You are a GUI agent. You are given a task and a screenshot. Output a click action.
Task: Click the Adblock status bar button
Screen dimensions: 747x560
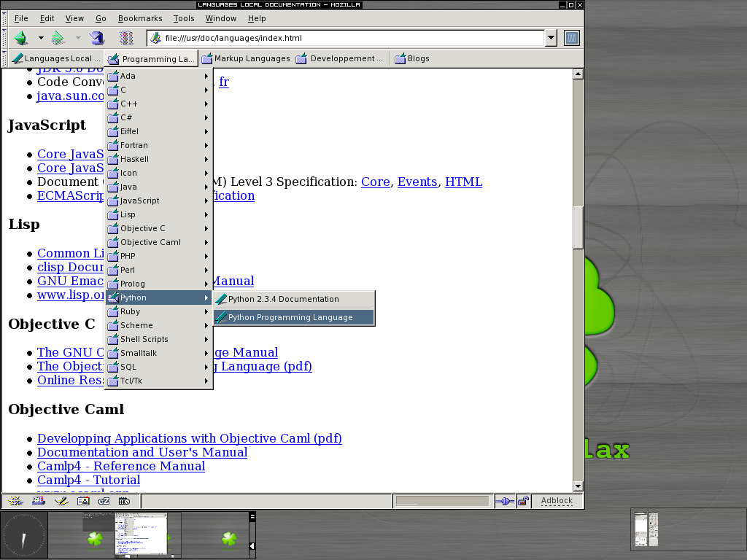coord(557,500)
